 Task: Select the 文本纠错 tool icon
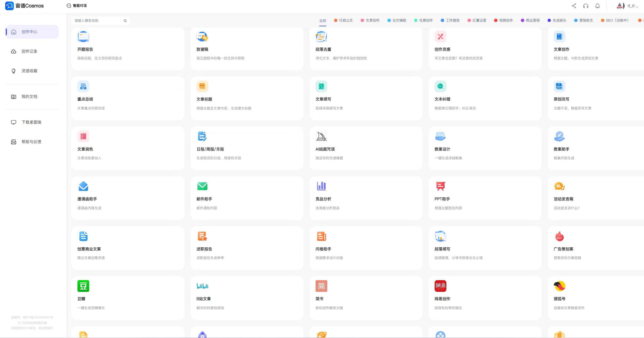tap(440, 86)
